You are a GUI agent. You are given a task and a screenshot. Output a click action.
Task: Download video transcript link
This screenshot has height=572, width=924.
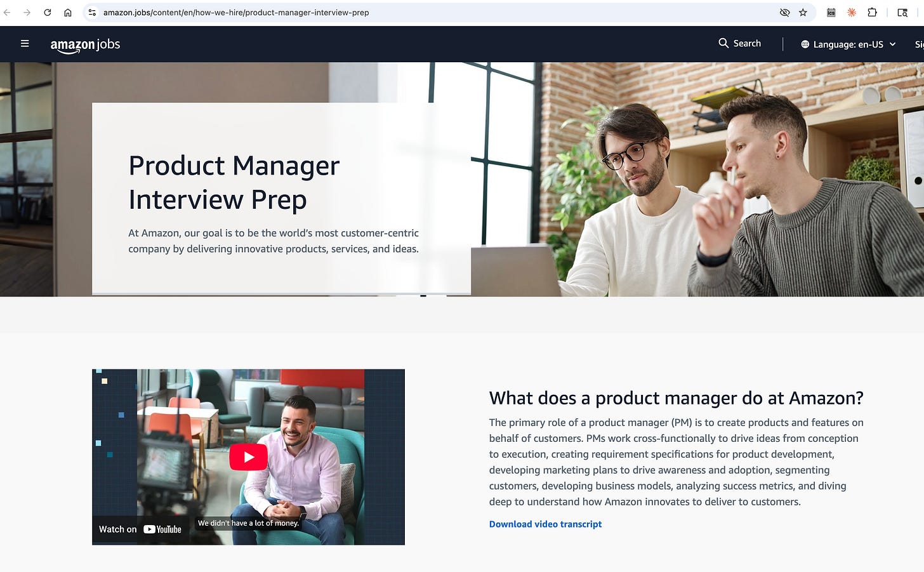tap(545, 524)
